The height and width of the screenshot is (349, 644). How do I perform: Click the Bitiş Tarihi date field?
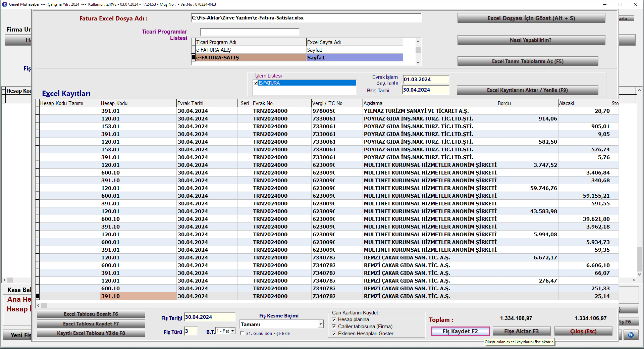click(x=425, y=90)
